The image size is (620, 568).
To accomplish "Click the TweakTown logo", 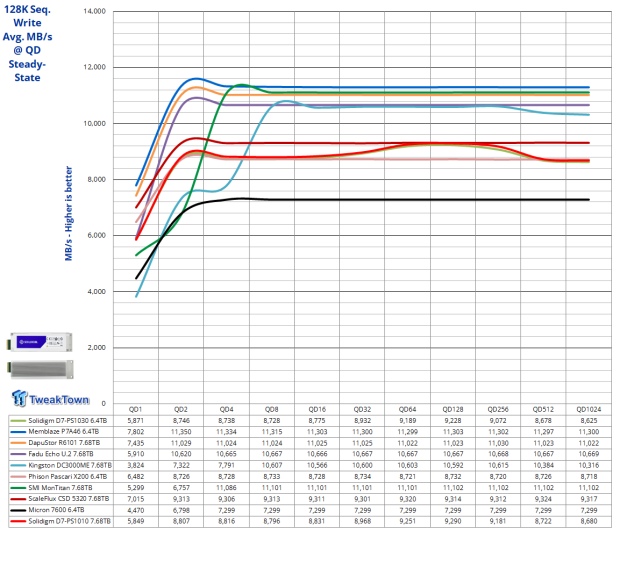I will pos(50,398).
